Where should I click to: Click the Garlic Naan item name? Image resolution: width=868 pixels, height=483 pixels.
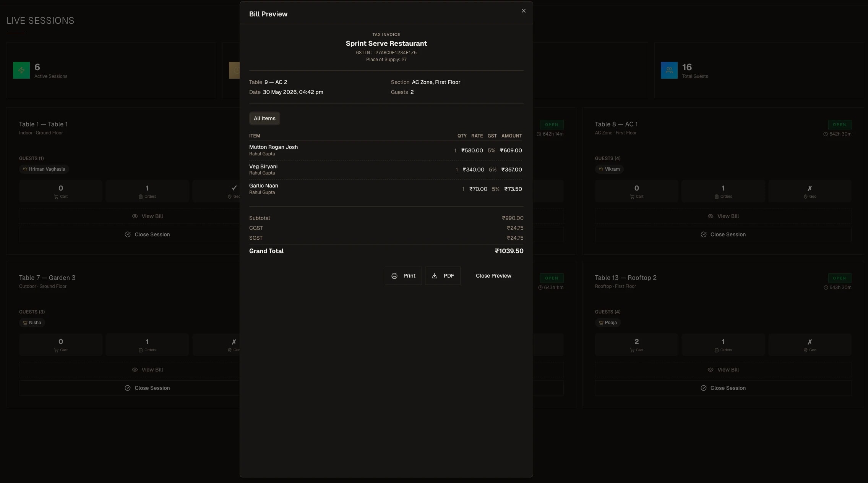click(264, 186)
